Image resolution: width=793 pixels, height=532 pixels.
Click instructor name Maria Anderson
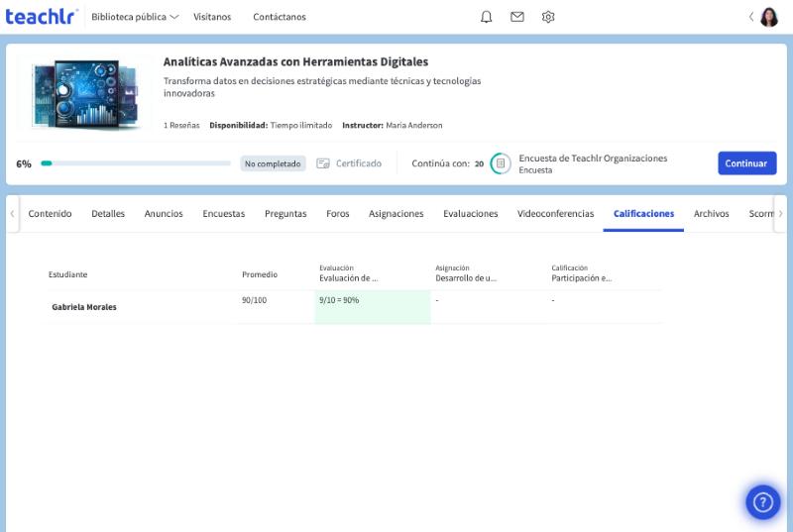[x=413, y=125]
